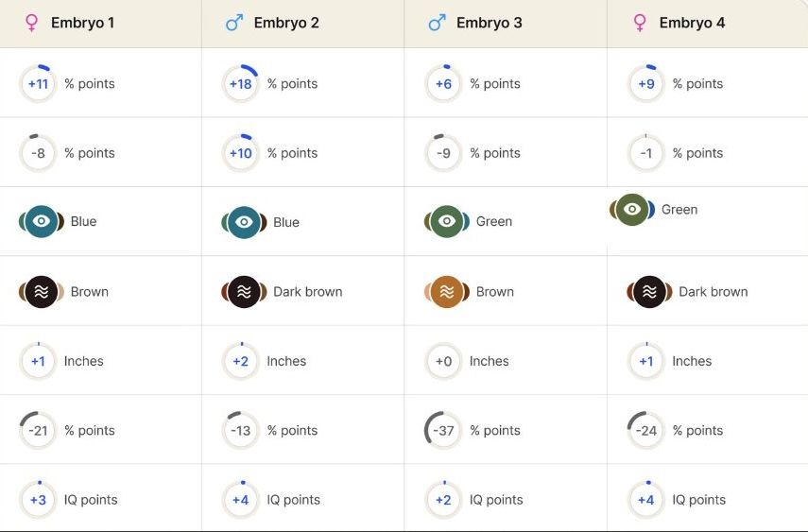Click the Embryo 3 heading text
This screenshot has height=532, width=808.
489,23
